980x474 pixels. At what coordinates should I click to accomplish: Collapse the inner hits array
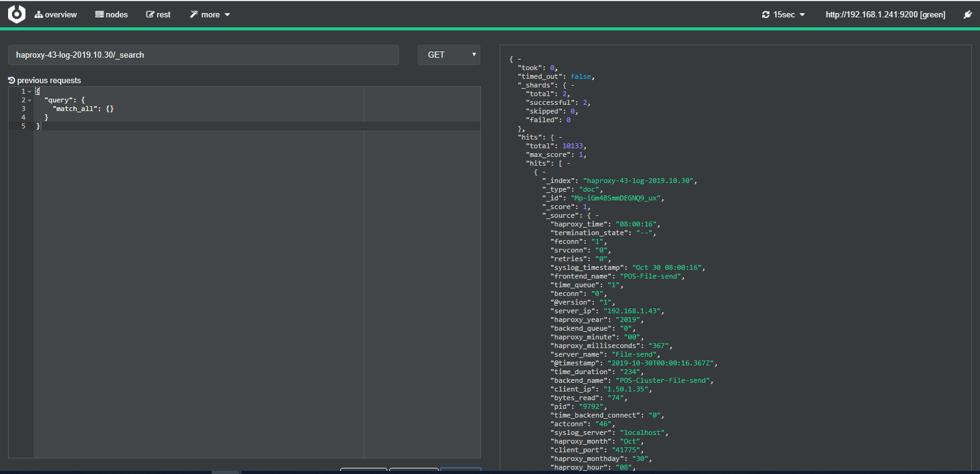568,164
